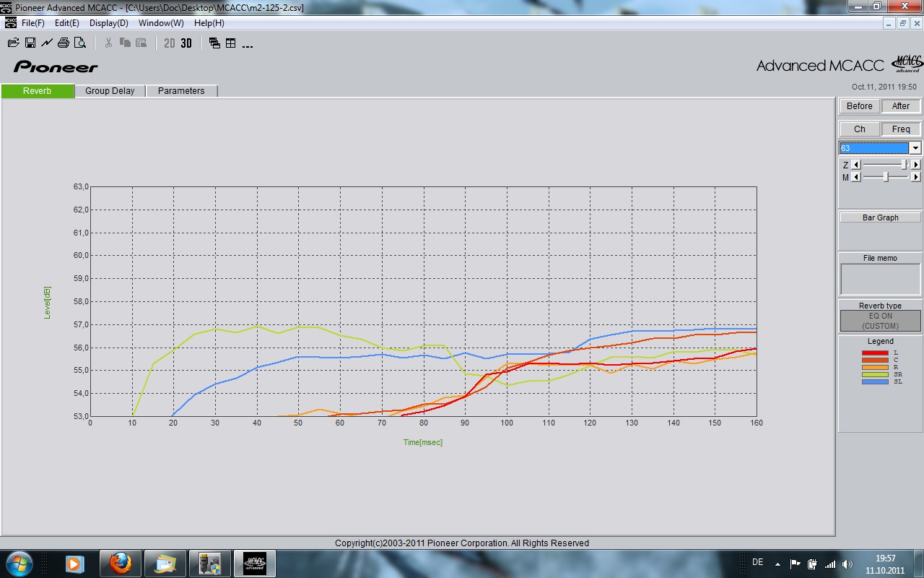The width and height of the screenshot is (924, 578).
Task: Open the Help(H) menu
Action: 209,23
